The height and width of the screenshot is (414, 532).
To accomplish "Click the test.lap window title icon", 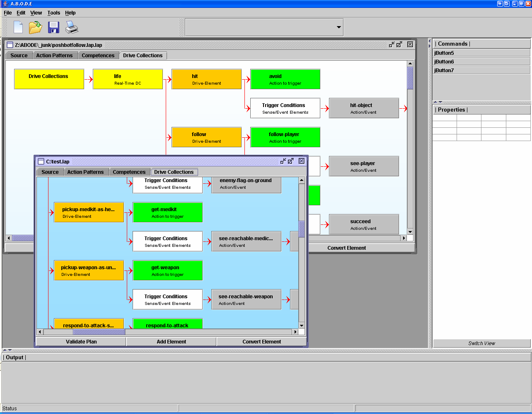I will [x=41, y=161].
